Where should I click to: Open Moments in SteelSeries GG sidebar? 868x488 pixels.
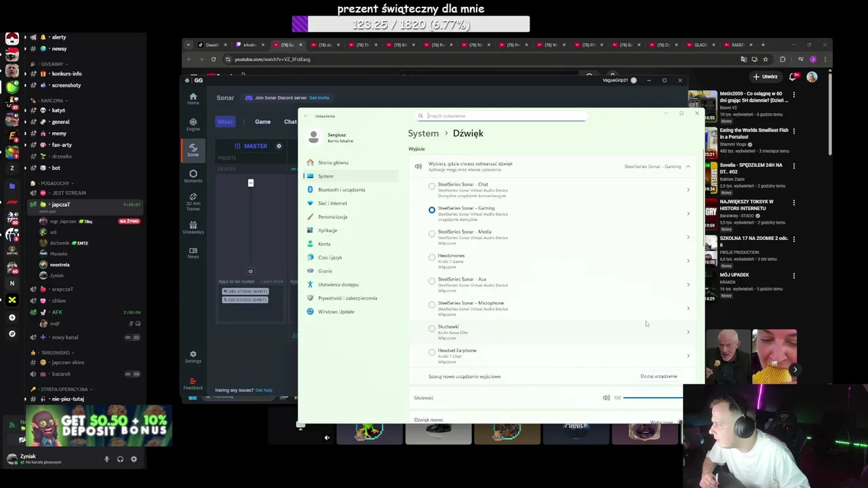[x=193, y=176]
